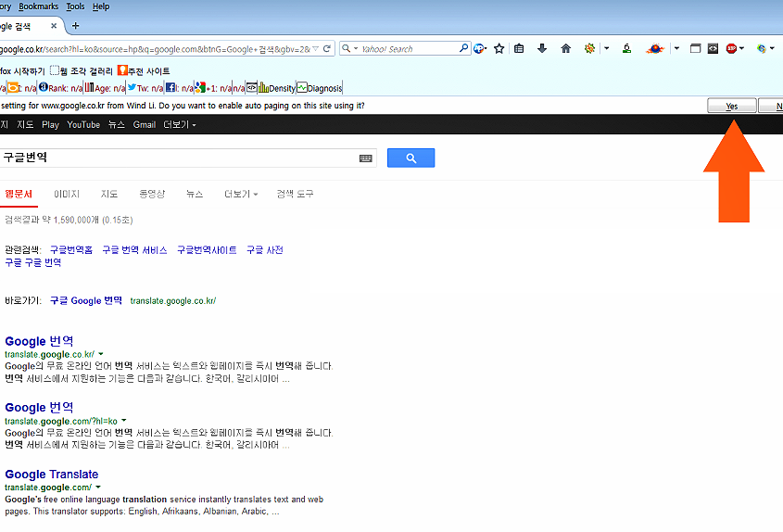Click the eye extension icon
This screenshot has height=532, width=783.
714,48
